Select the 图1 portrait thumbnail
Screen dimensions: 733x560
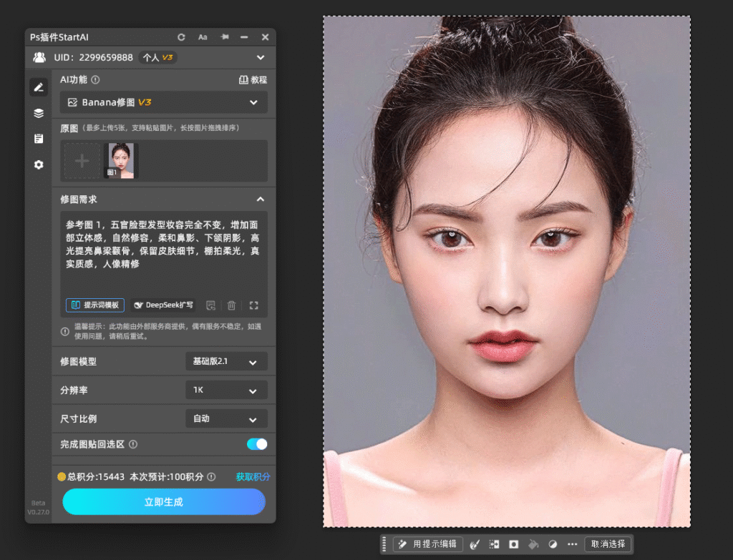pyautogui.click(x=120, y=161)
